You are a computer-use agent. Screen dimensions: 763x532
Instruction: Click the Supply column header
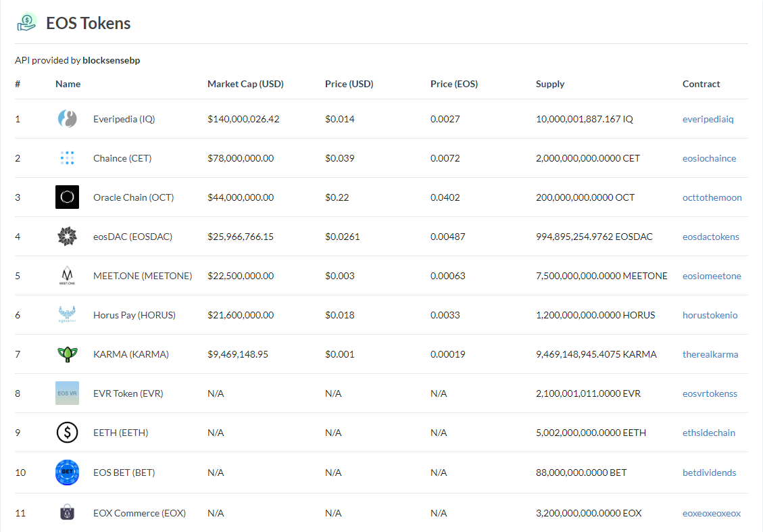click(x=550, y=84)
